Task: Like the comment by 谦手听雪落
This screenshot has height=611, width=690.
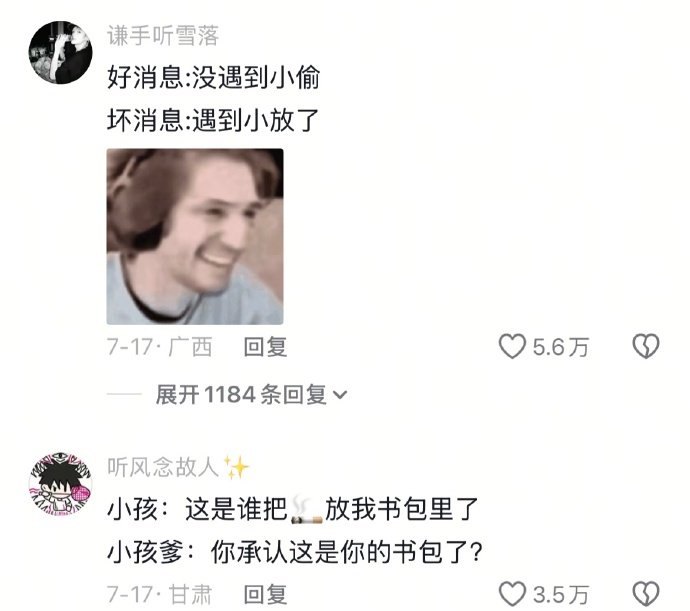Action: click(x=512, y=346)
